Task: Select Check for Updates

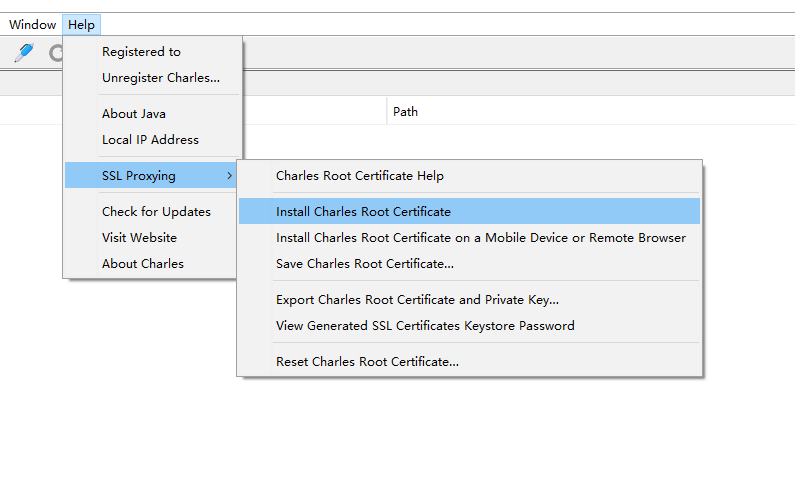Action: point(152,212)
